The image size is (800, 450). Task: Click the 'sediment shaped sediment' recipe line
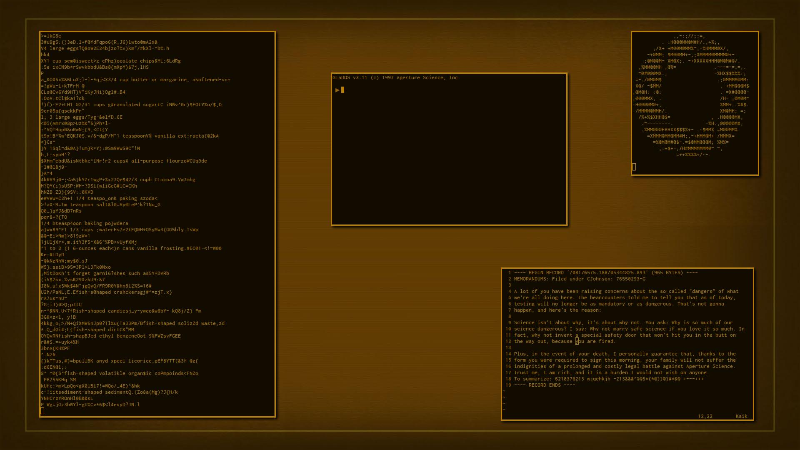[x=110, y=392]
